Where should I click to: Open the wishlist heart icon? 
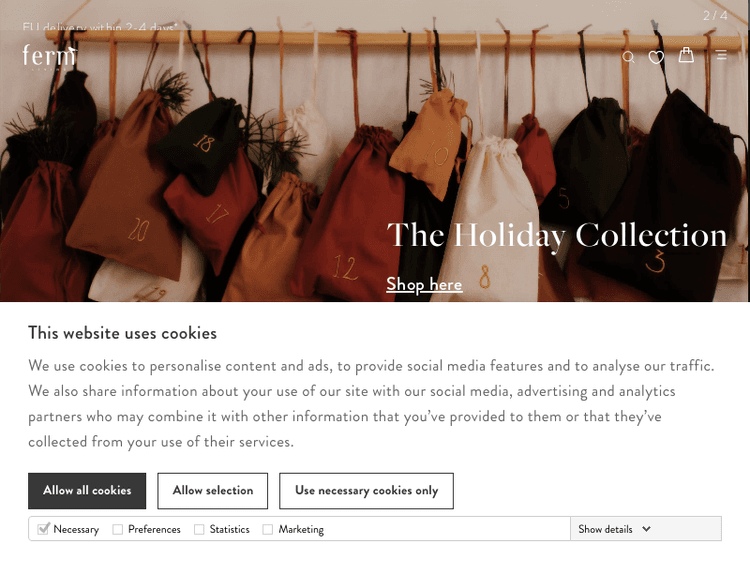coord(656,57)
